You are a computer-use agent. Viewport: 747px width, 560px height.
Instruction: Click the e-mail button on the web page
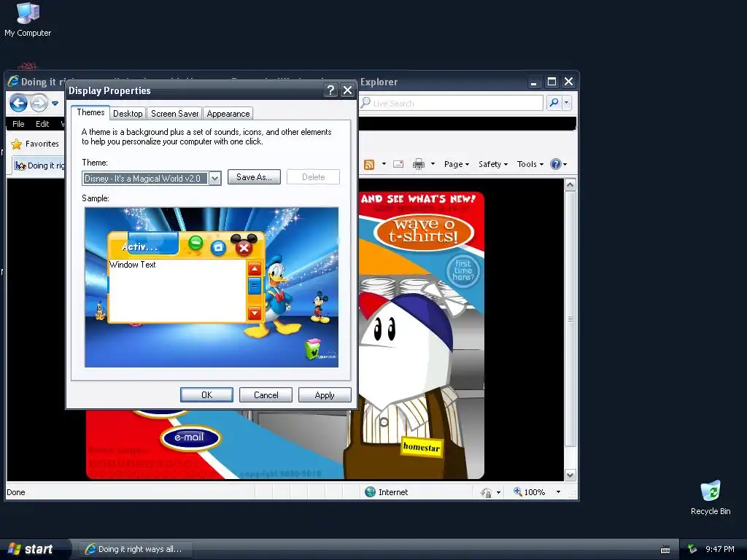tap(190, 437)
